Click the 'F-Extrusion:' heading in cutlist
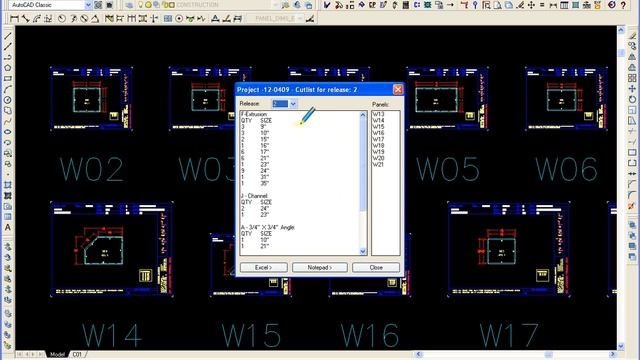Screen dimensions: 640x360 pyautogui.click(x=254, y=114)
